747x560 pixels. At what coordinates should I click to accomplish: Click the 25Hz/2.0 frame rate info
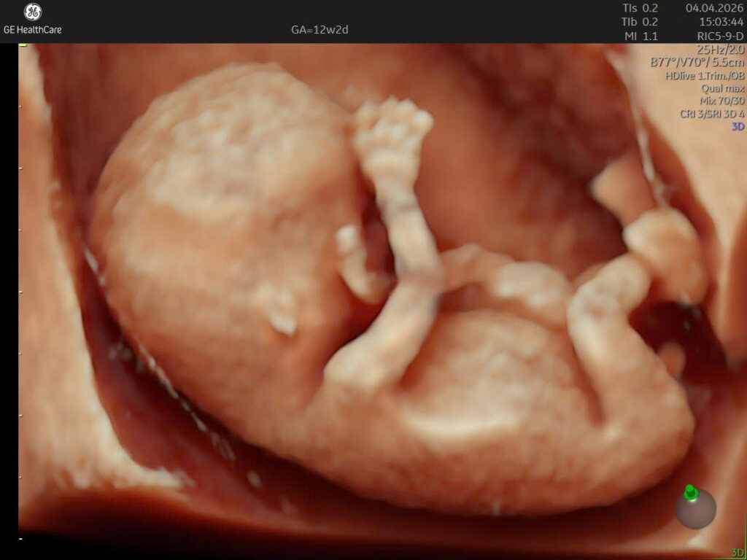pos(720,49)
